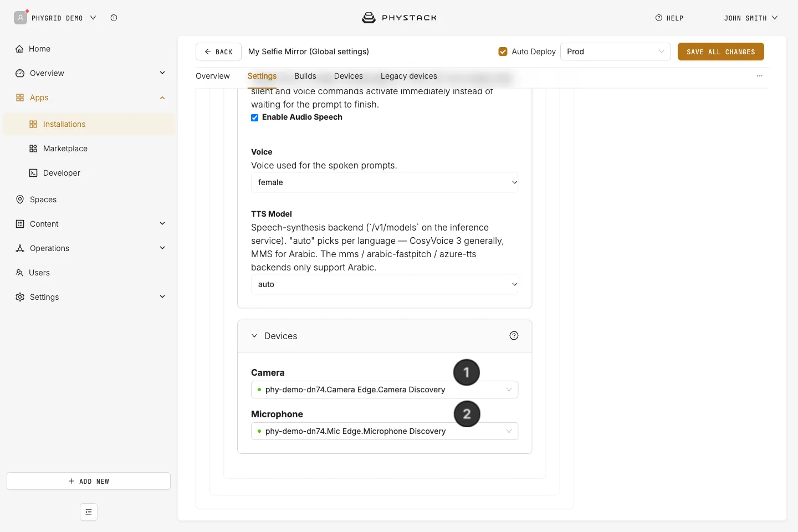Open Marketplace under Apps
Image resolution: width=798 pixels, height=532 pixels.
point(65,149)
